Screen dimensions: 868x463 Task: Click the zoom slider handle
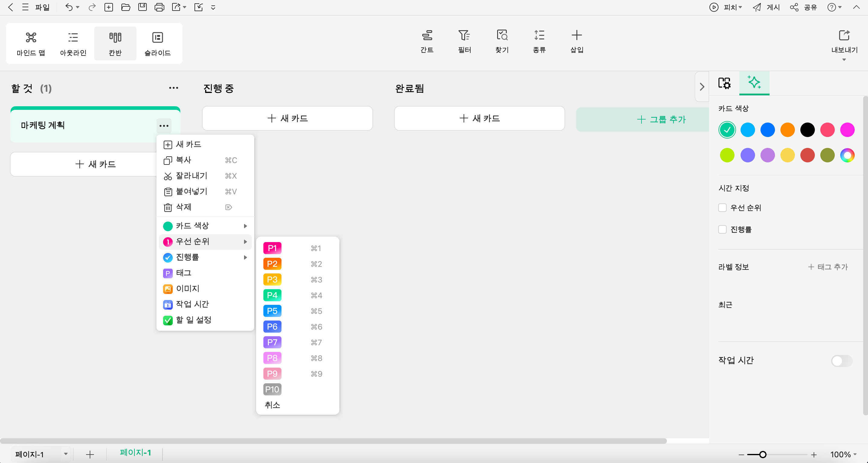pyautogui.click(x=763, y=455)
